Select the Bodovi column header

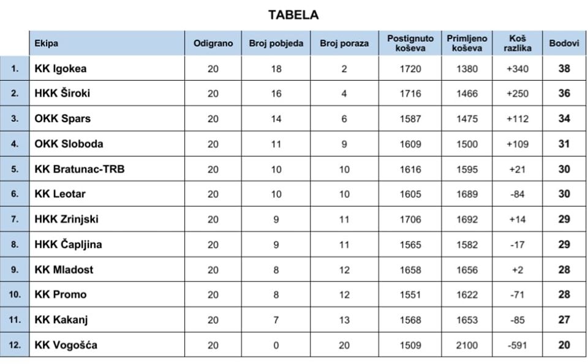(x=564, y=43)
